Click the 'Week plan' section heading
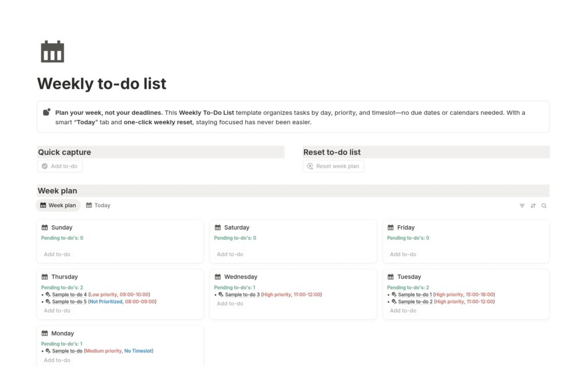The image size is (588, 367). [57, 191]
